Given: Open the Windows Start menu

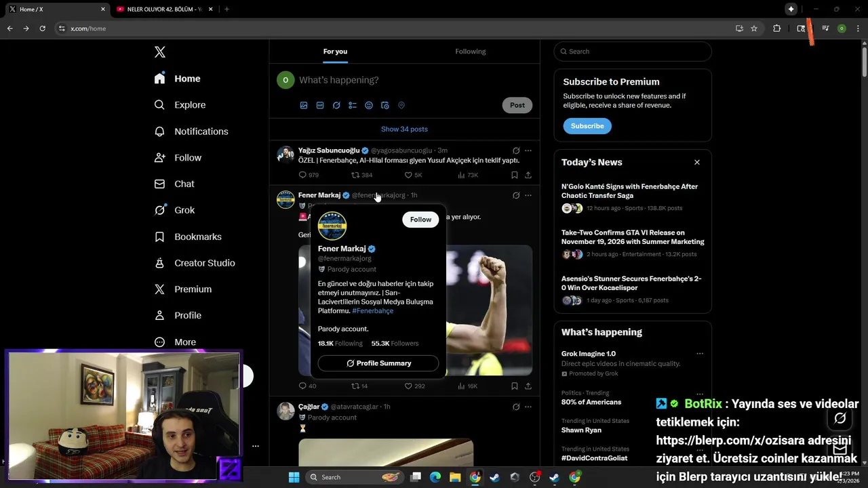Looking at the screenshot, I should [294, 477].
